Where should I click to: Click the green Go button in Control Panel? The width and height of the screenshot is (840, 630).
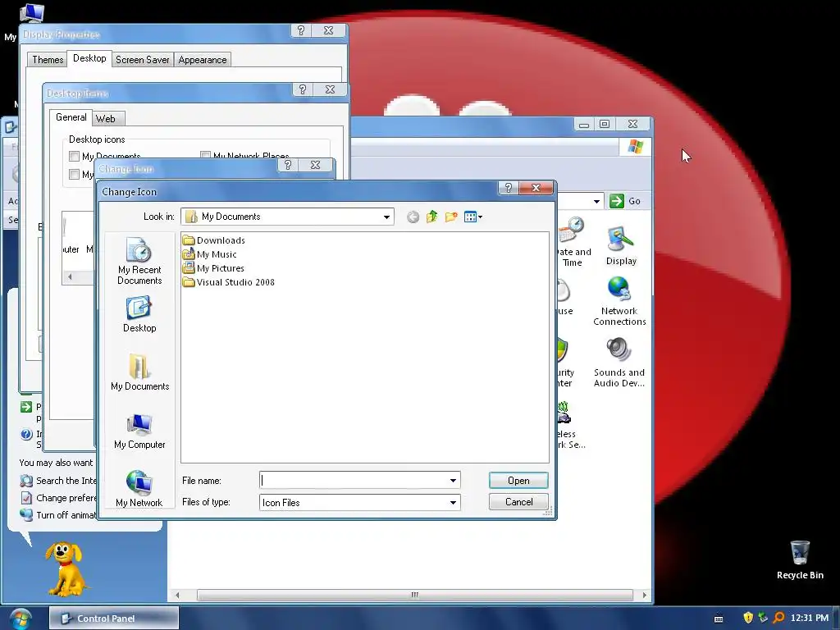click(x=625, y=201)
